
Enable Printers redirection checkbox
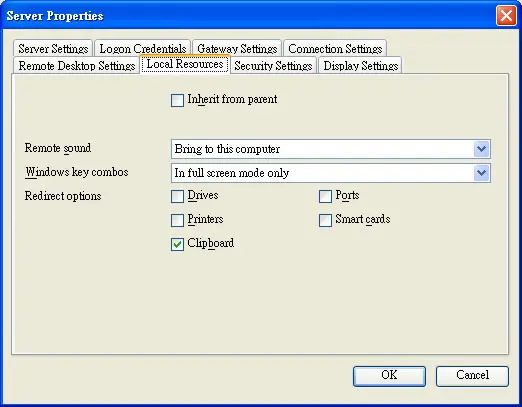[x=177, y=220]
